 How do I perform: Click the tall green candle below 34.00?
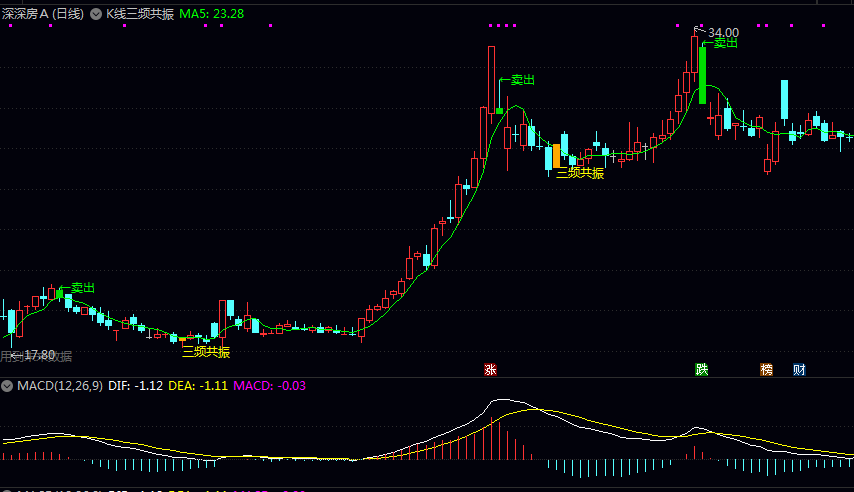[703, 75]
